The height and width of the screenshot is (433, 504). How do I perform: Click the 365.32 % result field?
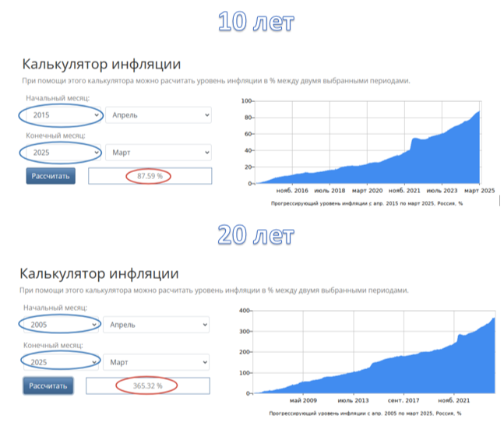pyautogui.click(x=148, y=385)
